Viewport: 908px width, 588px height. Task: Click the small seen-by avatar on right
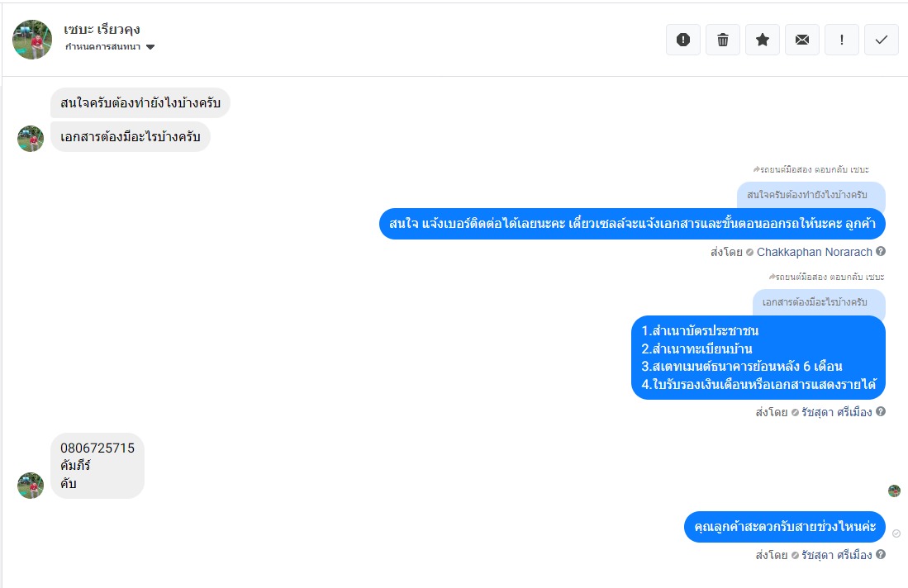click(894, 491)
